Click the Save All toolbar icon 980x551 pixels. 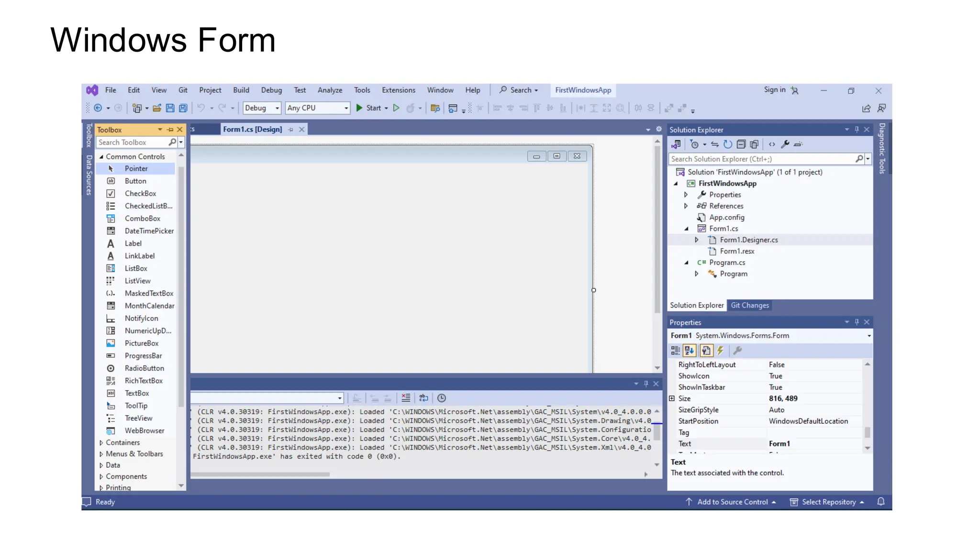tap(183, 108)
